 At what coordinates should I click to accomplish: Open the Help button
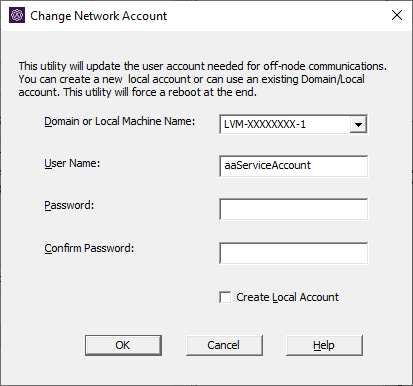[324, 345]
